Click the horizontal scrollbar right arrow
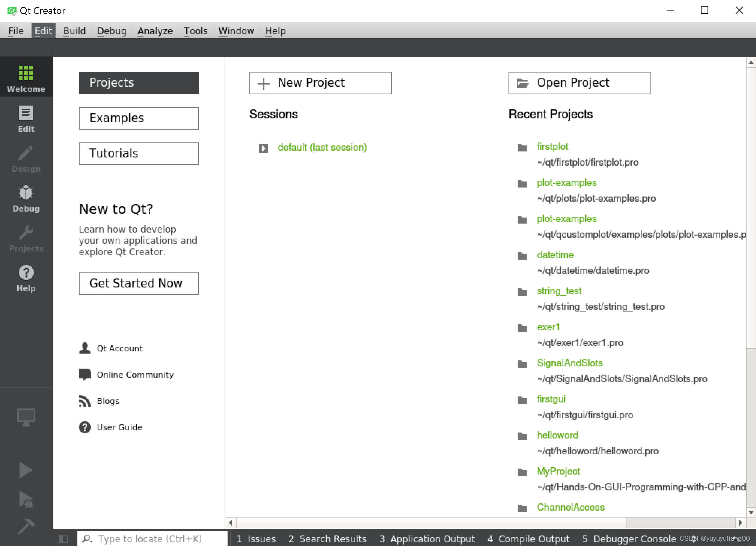 point(740,523)
